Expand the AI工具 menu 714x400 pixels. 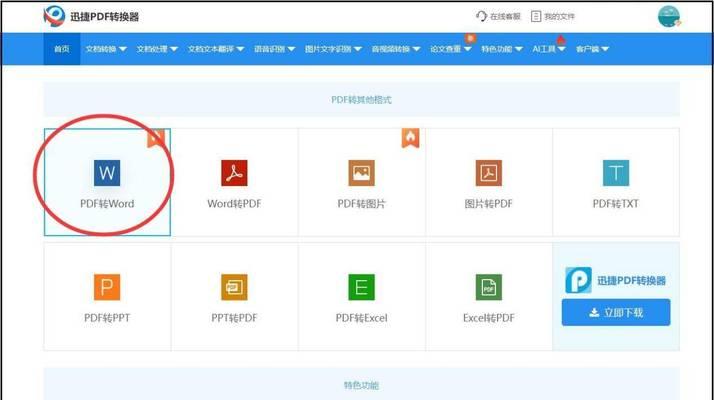[x=549, y=49]
